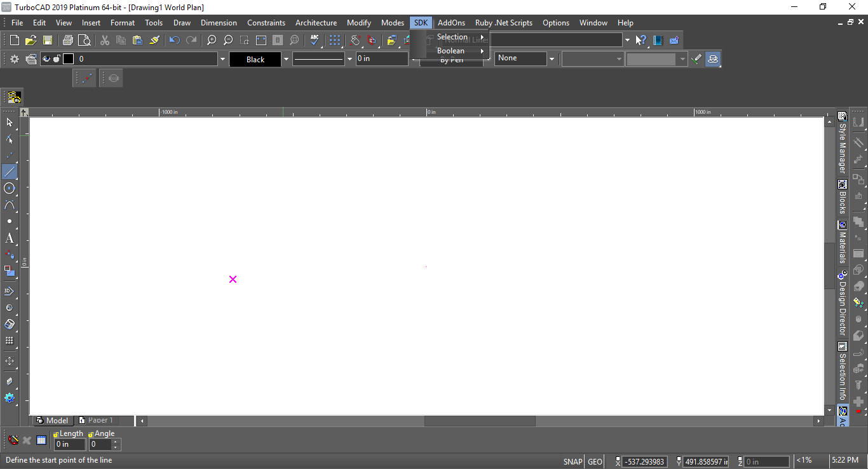
Task: Click the Zoom Extents icon
Action: click(x=261, y=40)
